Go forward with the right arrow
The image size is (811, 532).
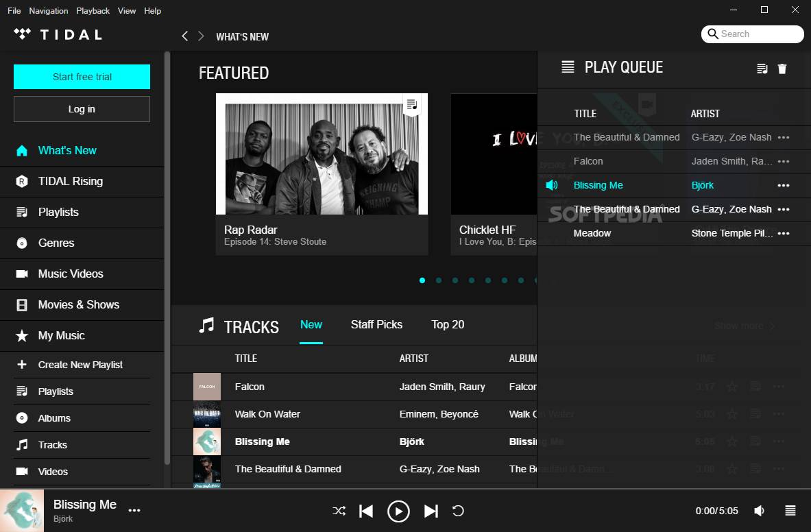(x=201, y=36)
